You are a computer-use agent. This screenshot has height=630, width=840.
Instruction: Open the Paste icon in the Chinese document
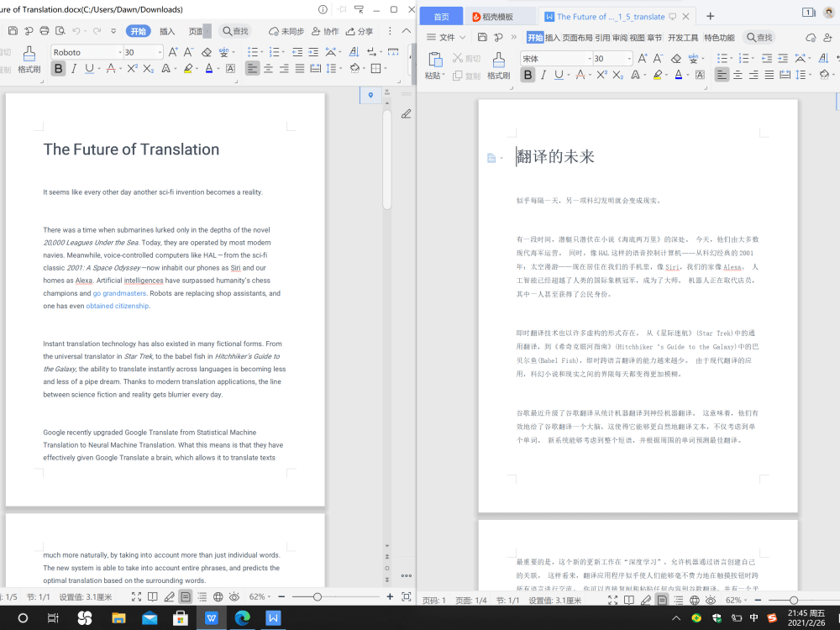pyautogui.click(x=436, y=59)
